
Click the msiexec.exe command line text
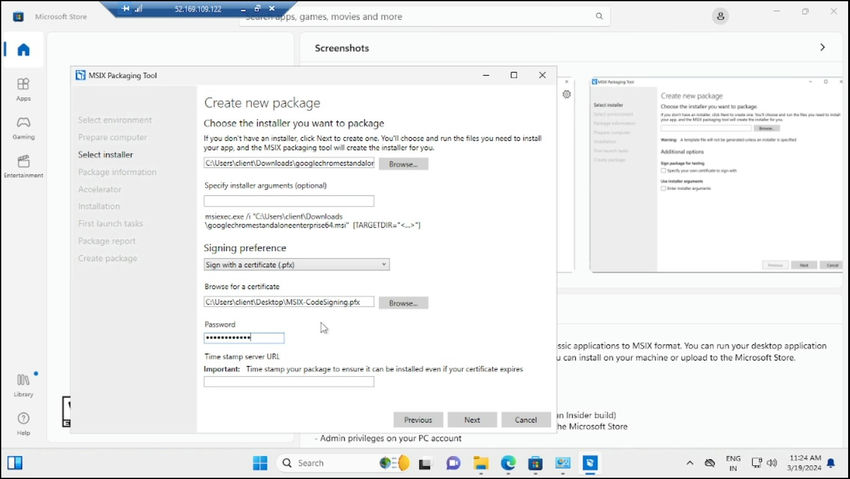pyautogui.click(x=312, y=221)
